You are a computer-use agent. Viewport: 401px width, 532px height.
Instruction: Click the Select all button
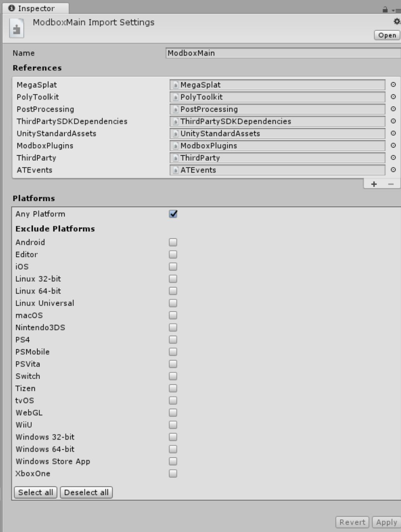[36, 493]
